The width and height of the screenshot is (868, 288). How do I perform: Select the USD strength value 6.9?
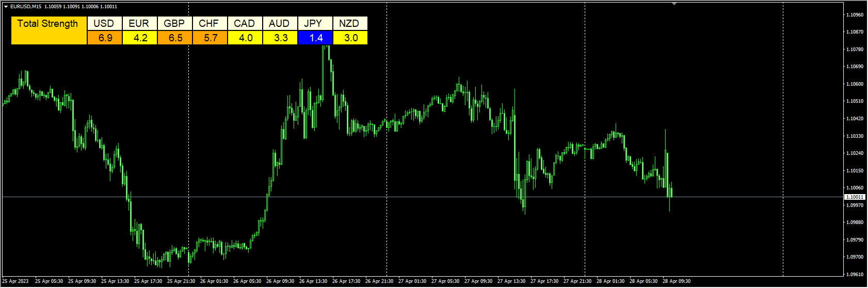(104, 38)
